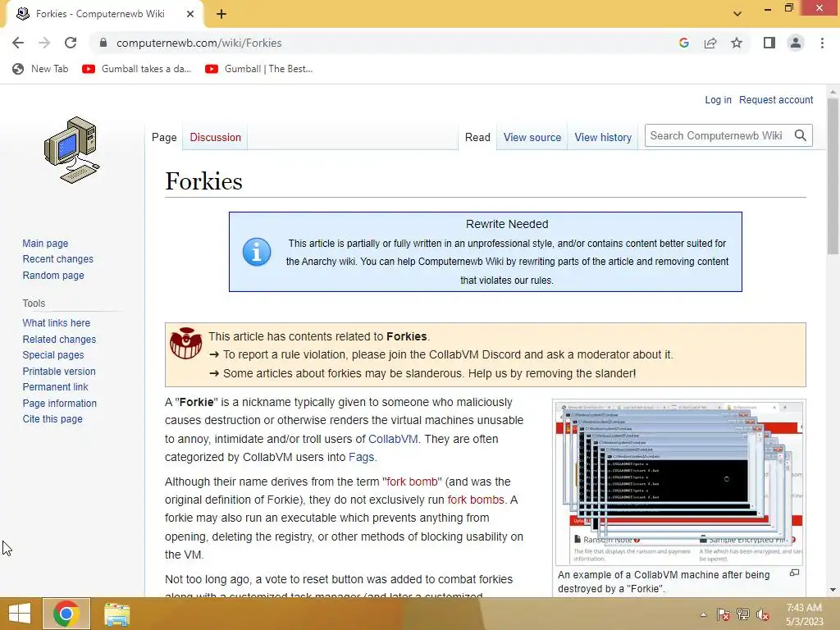Click the Computernewb Wiki computer logo
The height and width of the screenshot is (630, 840).
[72, 150]
